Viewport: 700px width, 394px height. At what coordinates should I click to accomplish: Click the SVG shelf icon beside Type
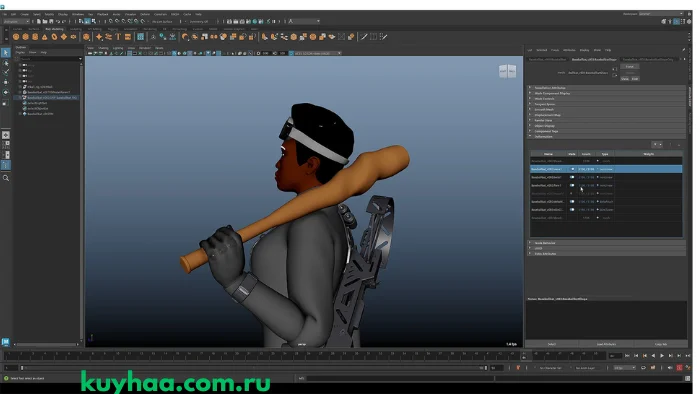click(128, 37)
